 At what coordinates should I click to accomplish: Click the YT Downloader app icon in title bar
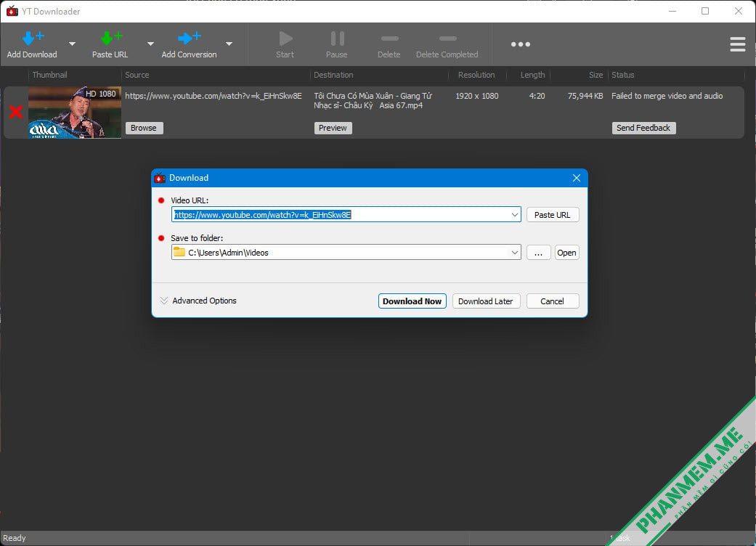[x=12, y=11]
